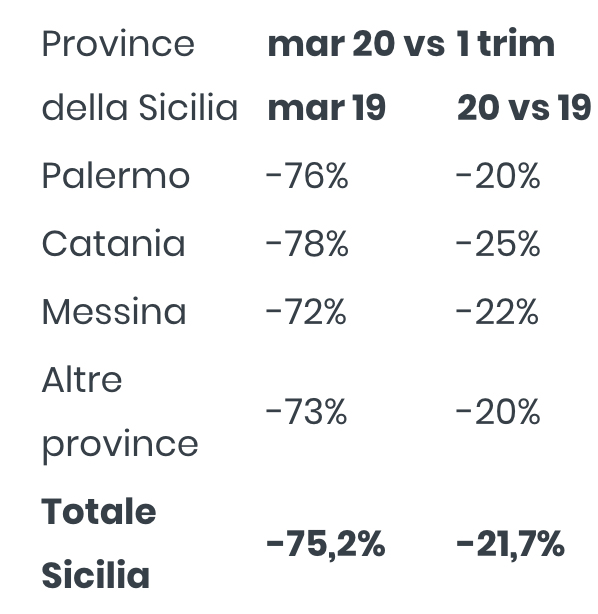Select Altre province -20% value
Image resolution: width=598 pixels, height=614 pixels.
498,412
